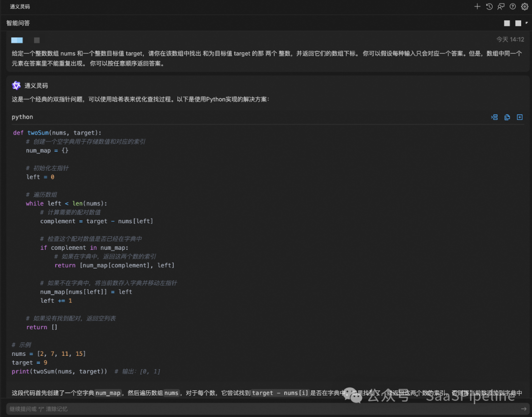The width and height of the screenshot is (532, 417).
Task: Click the line num_map = {}
Action: (x=47, y=150)
